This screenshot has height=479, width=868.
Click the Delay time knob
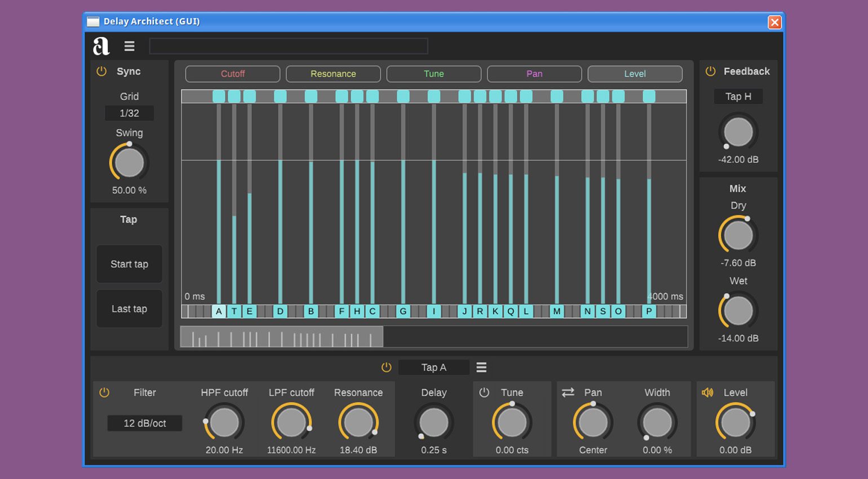point(434,423)
